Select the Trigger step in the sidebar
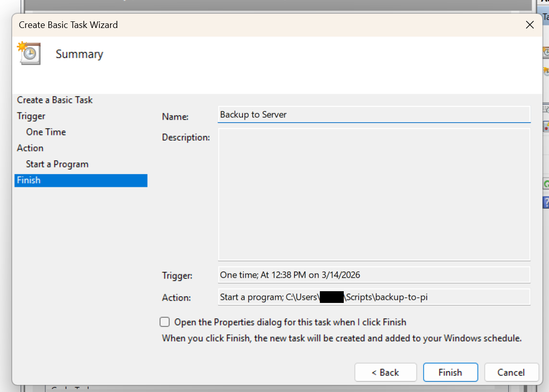The height and width of the screenshot is (392, 549). click(31, 116)
